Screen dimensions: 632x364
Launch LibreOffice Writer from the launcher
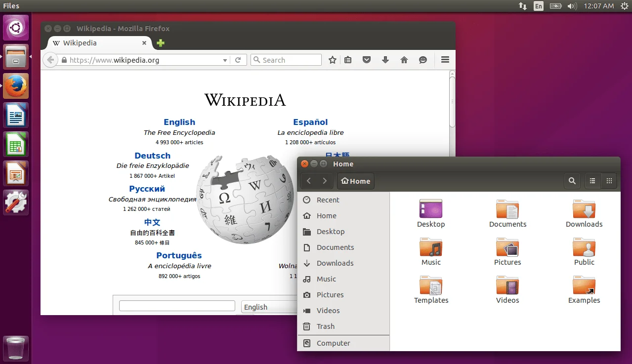coord(16,115)
